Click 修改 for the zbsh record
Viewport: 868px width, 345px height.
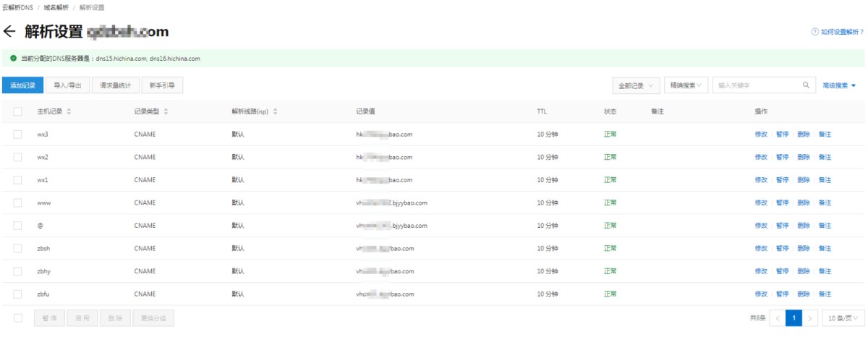click(x=760, y=248)
